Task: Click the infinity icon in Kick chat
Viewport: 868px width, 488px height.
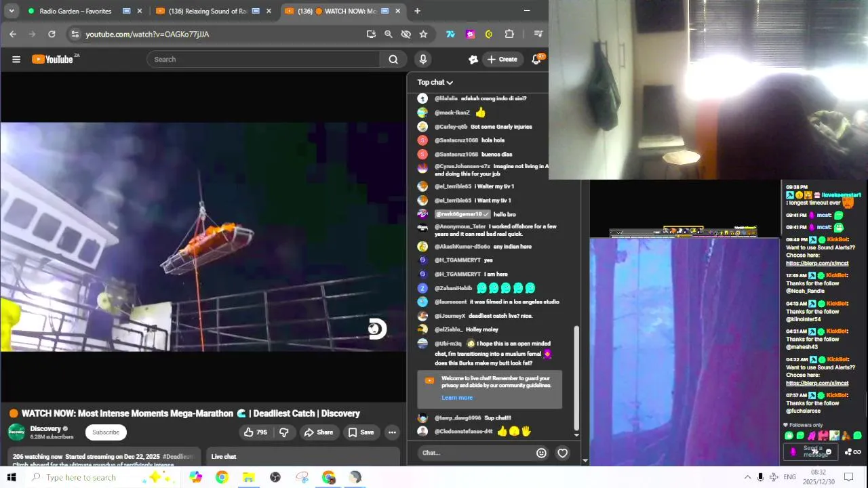Action: [x=857, y=452]
